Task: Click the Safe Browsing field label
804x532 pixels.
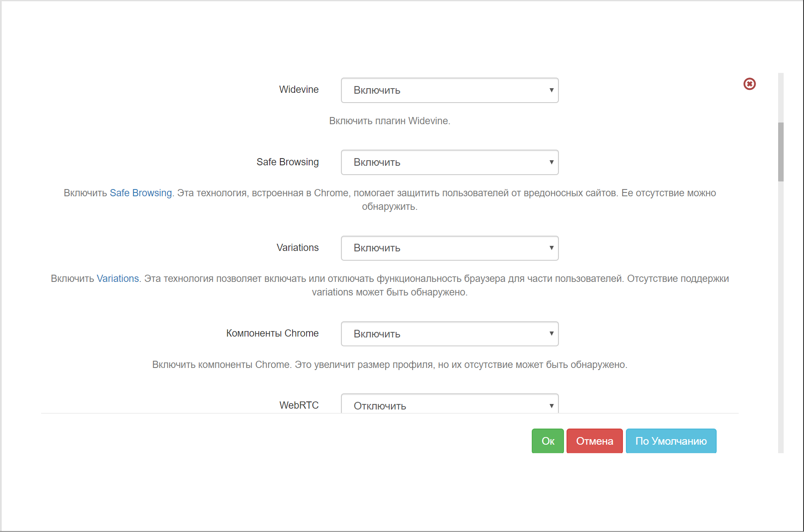Action: 288,162
